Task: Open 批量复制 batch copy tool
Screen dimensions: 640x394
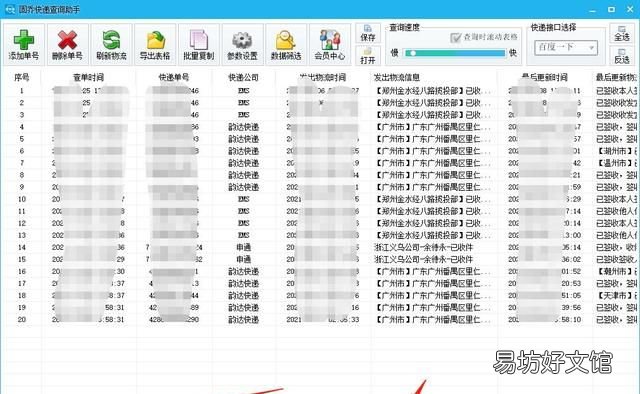Action: (x=198, y=44)
